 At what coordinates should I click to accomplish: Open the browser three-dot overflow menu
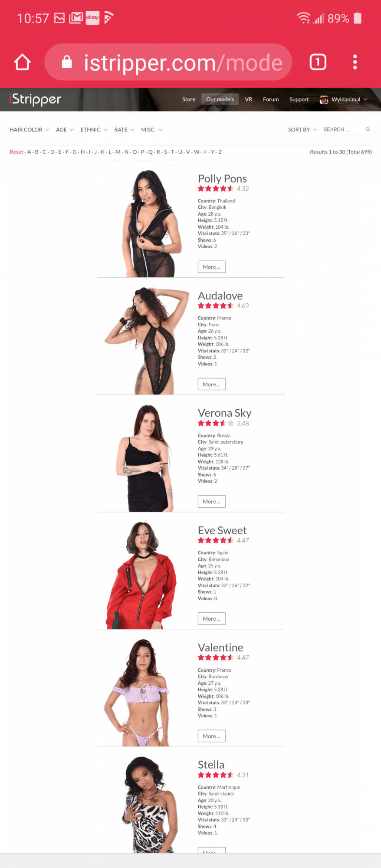click(355, 62)
